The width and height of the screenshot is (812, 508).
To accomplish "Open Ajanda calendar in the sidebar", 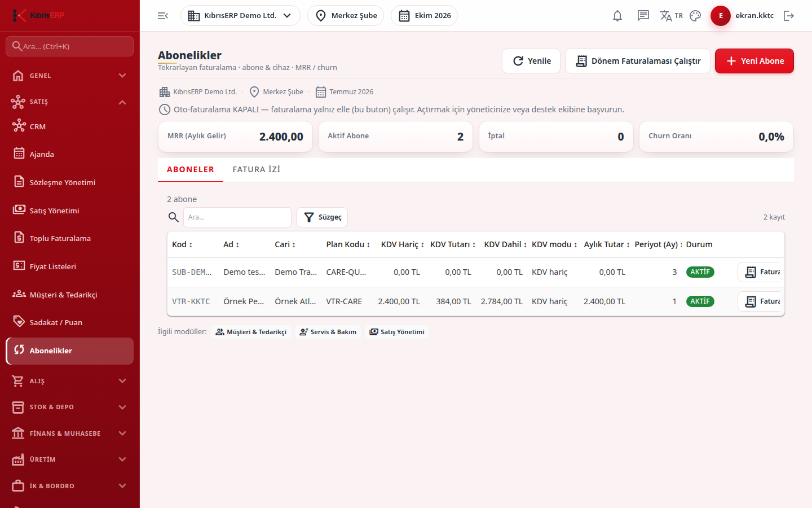I will point(70,154).
